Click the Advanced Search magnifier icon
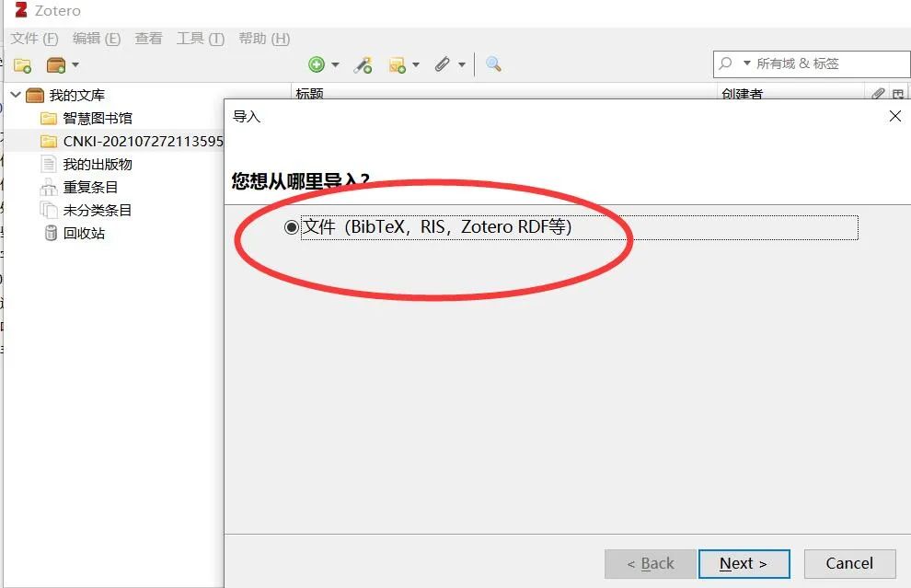The width and height of the screenshot is (911, 588). 493,63
